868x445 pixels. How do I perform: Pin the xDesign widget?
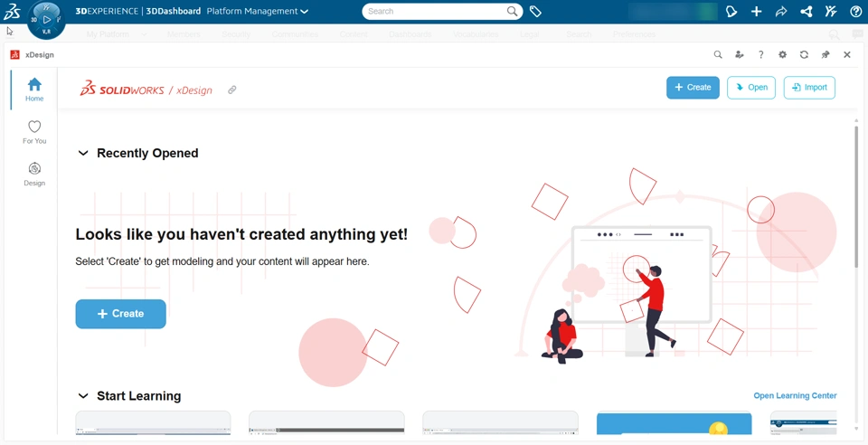pos(826,55)
